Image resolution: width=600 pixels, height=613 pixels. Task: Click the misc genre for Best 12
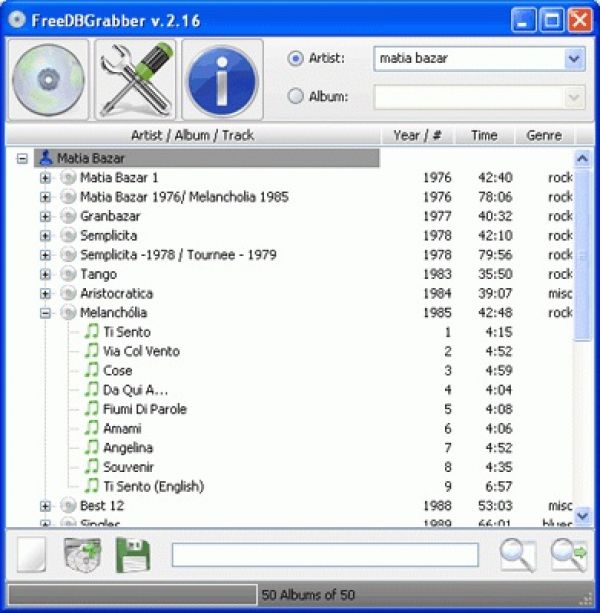(560, 505)
